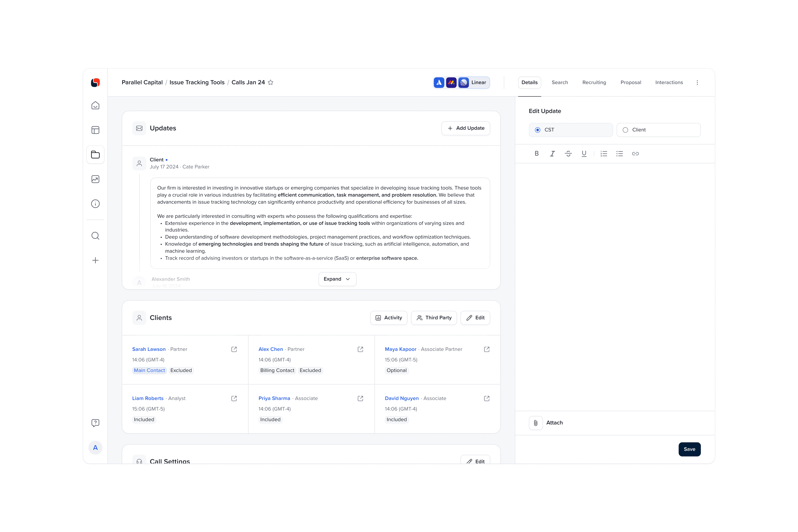The height and width of the screenshot is (532, 798).
Task: Click the monday.com company icon
Action: click(451, 83)
